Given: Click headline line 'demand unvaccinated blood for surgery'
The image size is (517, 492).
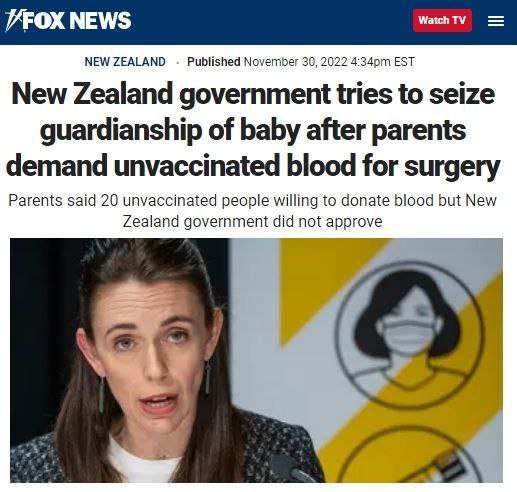Looking at the screenshot, I should click(x=253, y=166).
